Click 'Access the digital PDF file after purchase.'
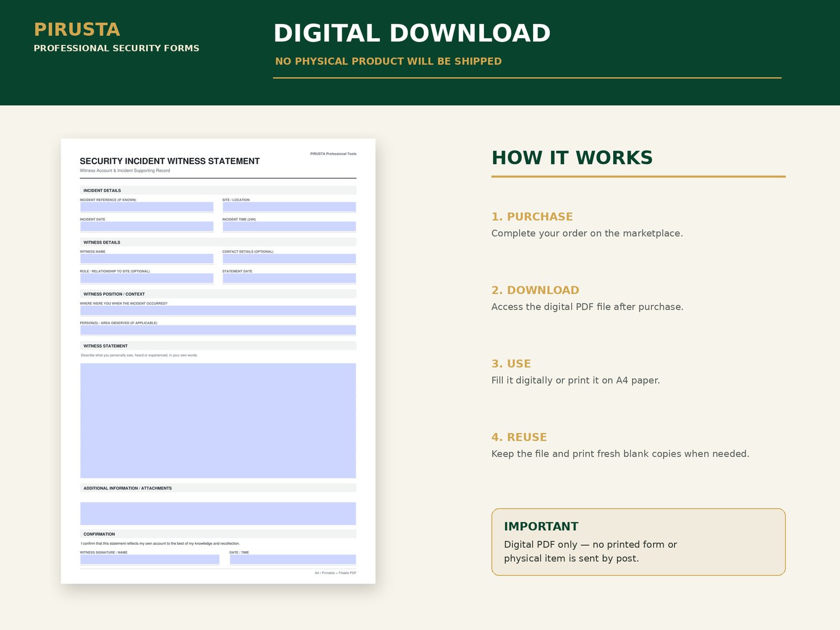The image size is (840, 630). tap(587, 307)
